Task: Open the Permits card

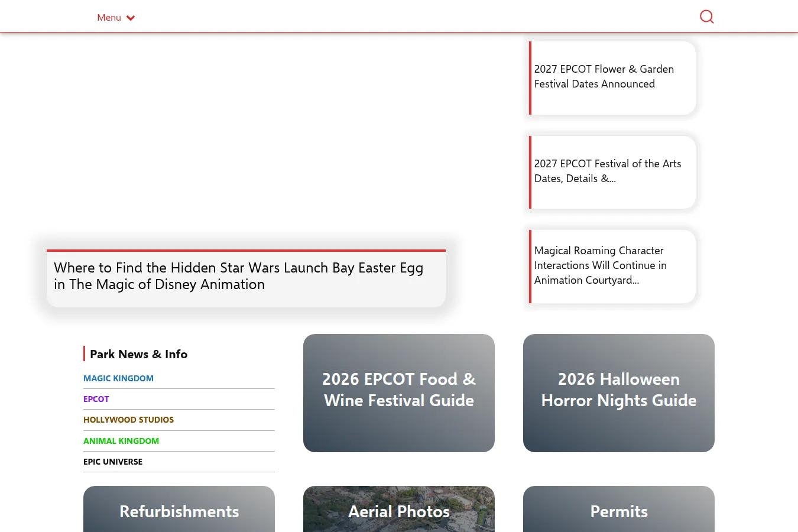Action: click(619, 509)
